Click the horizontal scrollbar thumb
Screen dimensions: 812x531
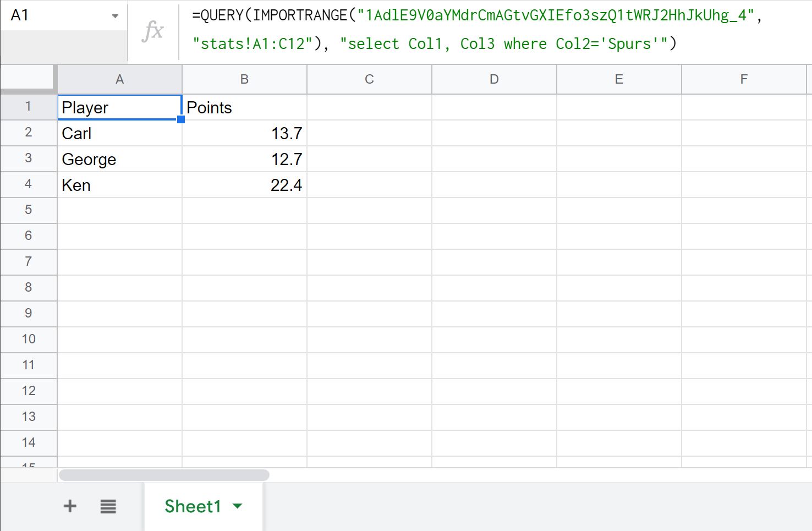click(164, 475)
